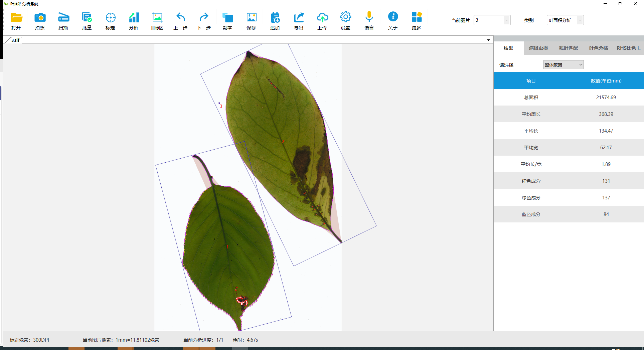
Task: Click the Open (打开) folder icon
Action: (x=16, y=18)
